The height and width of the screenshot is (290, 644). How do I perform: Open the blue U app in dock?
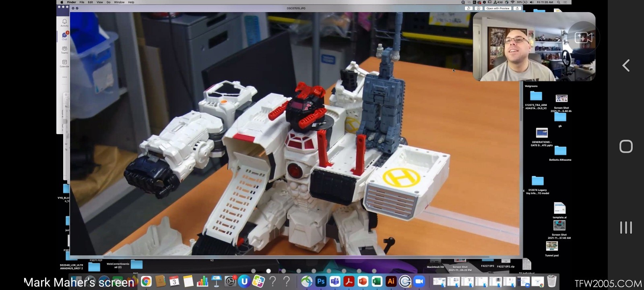244,281
